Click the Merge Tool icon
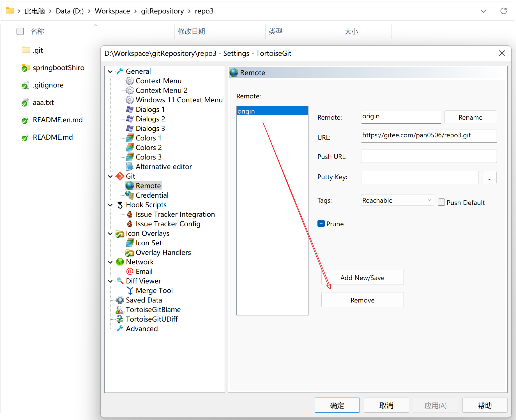Viewport: 516px width, 420px height. click(x=130, y=290)
